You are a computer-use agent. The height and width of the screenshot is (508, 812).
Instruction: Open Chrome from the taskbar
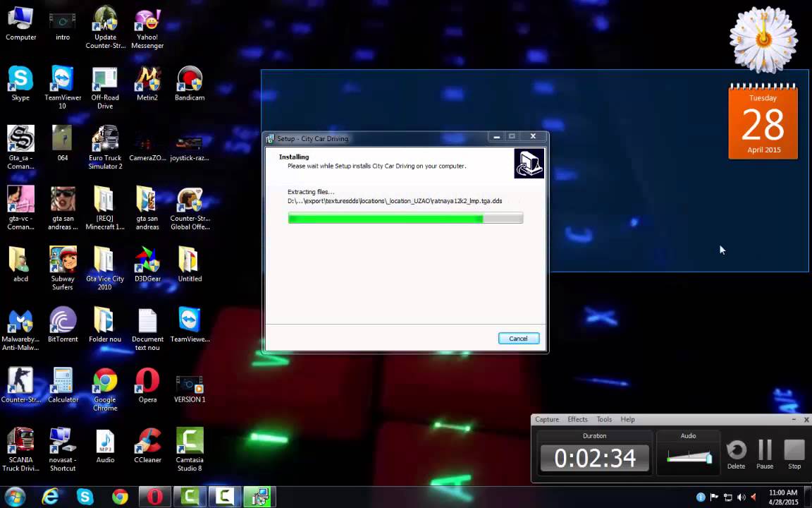(120, 497)
